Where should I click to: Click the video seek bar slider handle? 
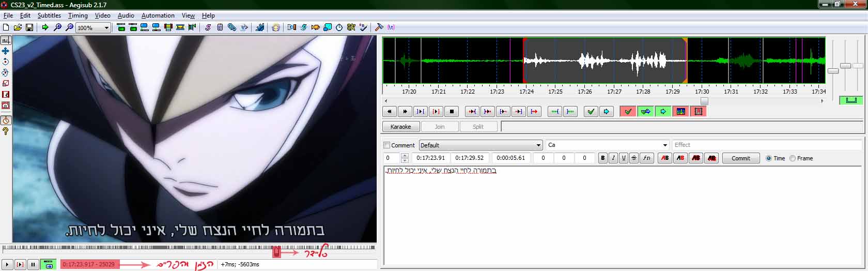276,252
